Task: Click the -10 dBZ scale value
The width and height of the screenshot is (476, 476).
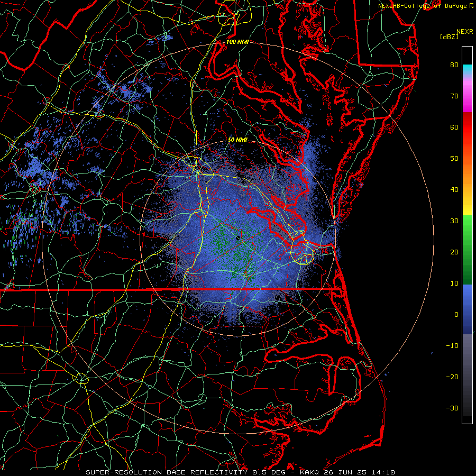Action: 452,346
